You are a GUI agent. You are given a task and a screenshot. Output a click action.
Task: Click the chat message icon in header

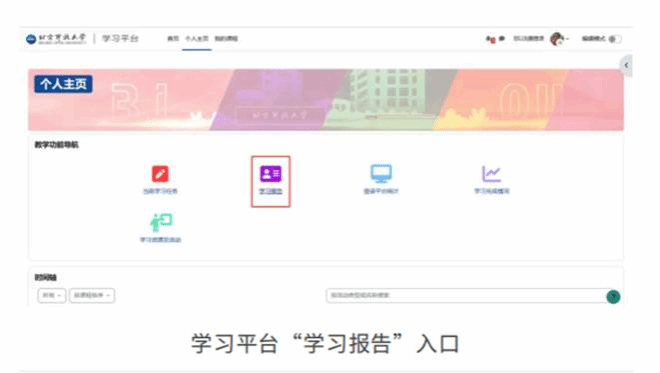(502, 39)
